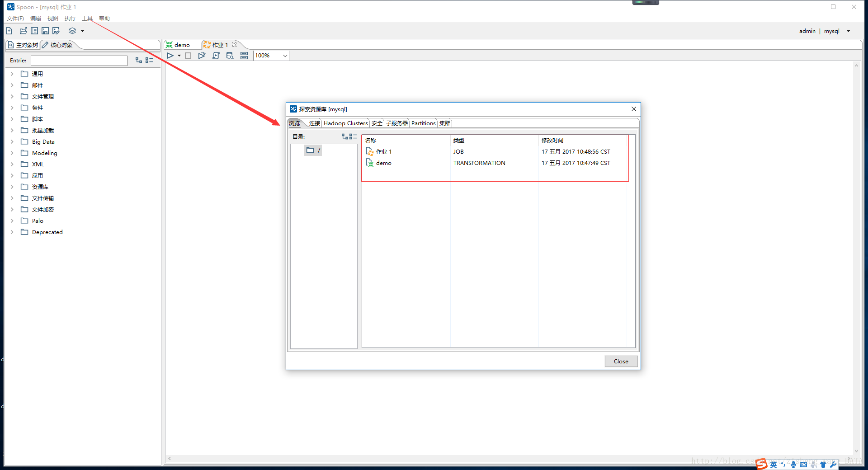Open the perspectives dropdown arrow
The height and width of the screenshot is (470, 868).
point(83,31)
